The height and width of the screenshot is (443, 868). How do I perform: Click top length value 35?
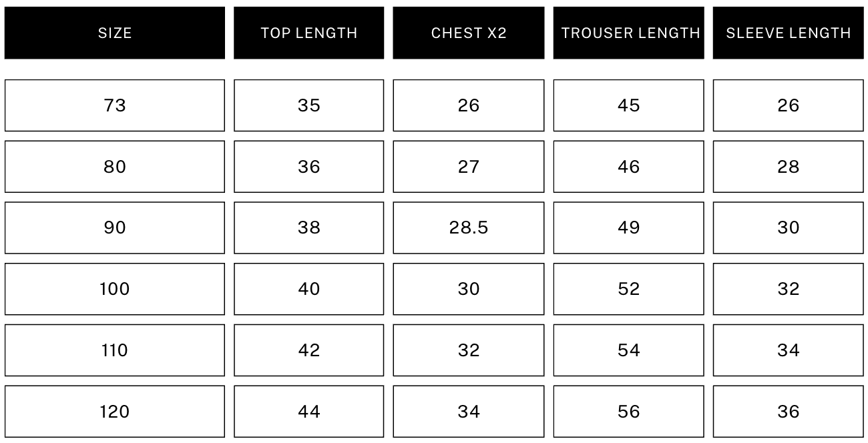pos(309,105)
